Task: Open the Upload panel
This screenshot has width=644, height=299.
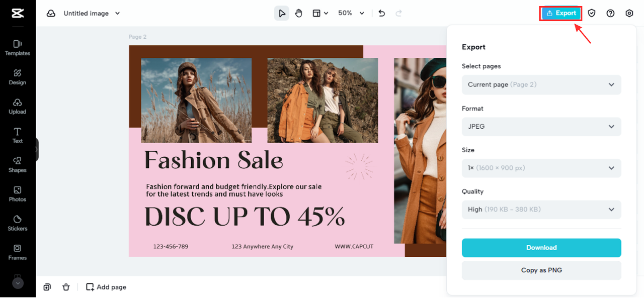Action: 18,106
